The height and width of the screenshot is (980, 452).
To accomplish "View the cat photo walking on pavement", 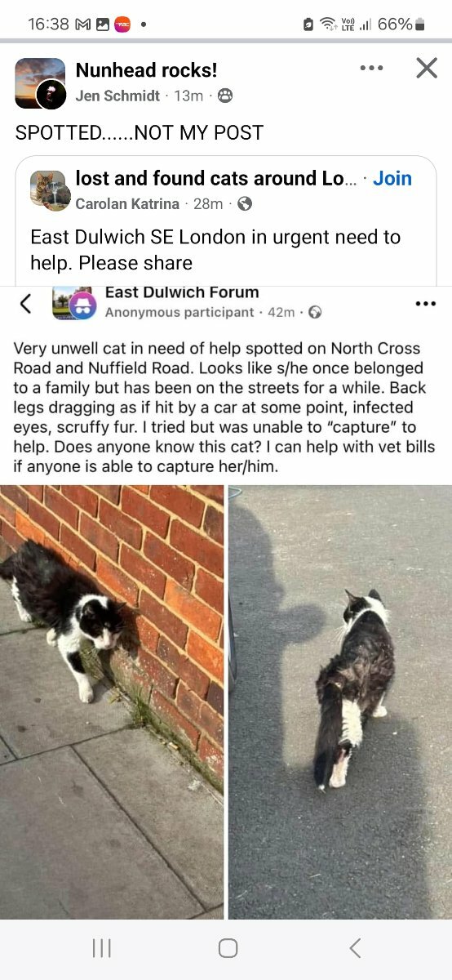I will click(x=340, y=702).
